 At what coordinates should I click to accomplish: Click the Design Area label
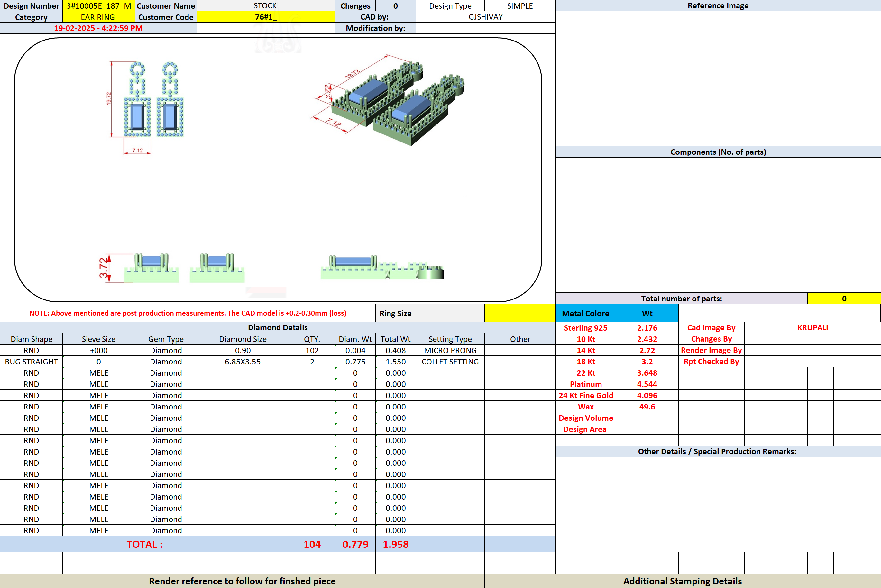tap(586, 429)
